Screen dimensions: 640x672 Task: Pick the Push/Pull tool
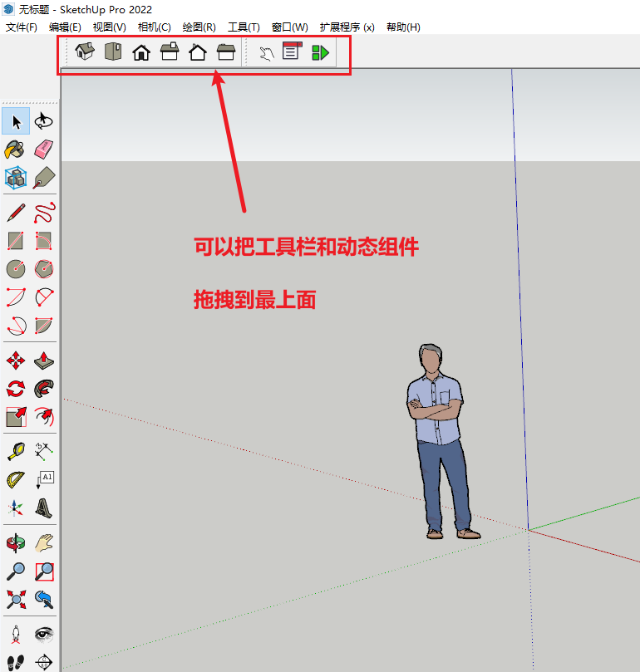44,361
